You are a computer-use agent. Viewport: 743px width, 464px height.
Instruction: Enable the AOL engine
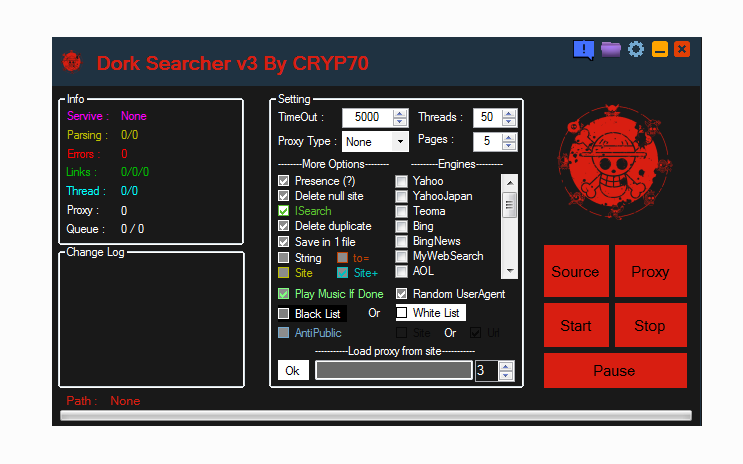pyautogui.click(x=401, y=271)
